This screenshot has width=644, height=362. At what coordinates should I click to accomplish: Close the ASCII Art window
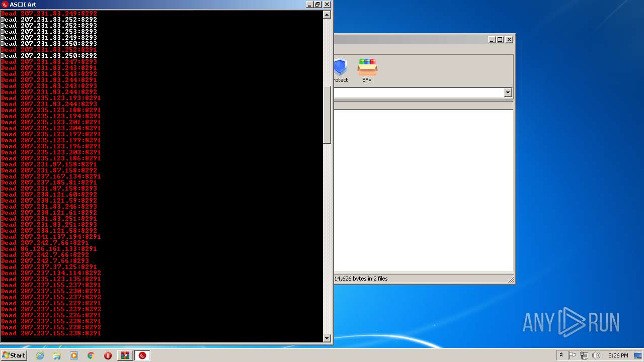click(327, 5)
